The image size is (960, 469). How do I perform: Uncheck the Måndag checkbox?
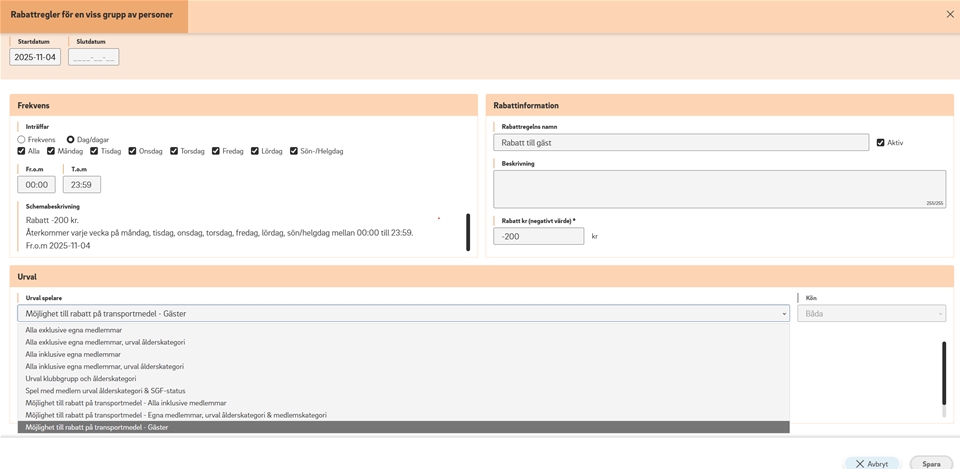pos(50,151)
